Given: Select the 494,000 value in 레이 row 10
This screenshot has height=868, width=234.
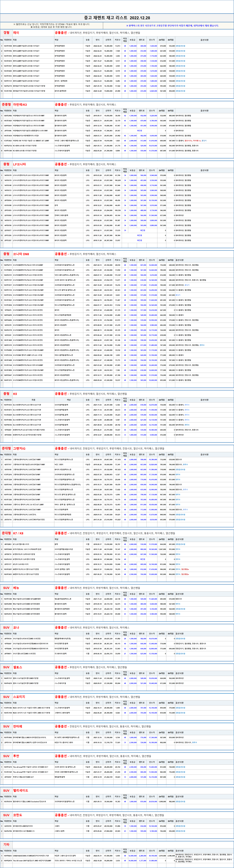Looking at the screenshot, I should (x=172, y=91).
